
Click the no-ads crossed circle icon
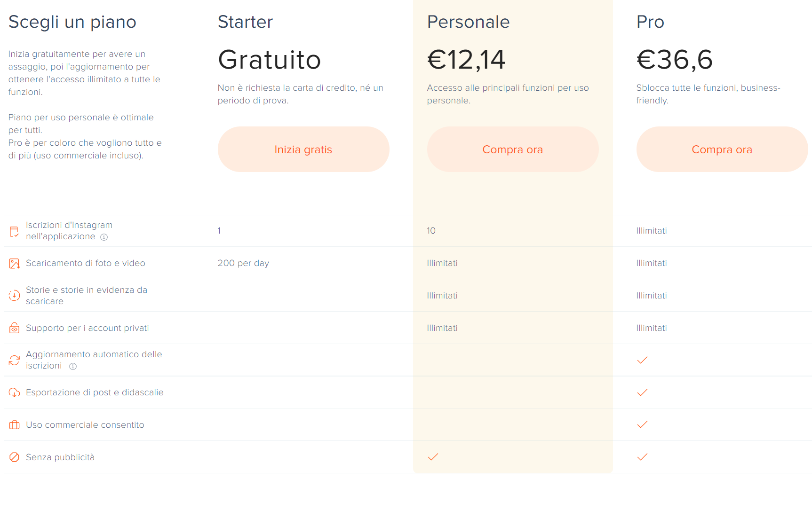[14, 457]
